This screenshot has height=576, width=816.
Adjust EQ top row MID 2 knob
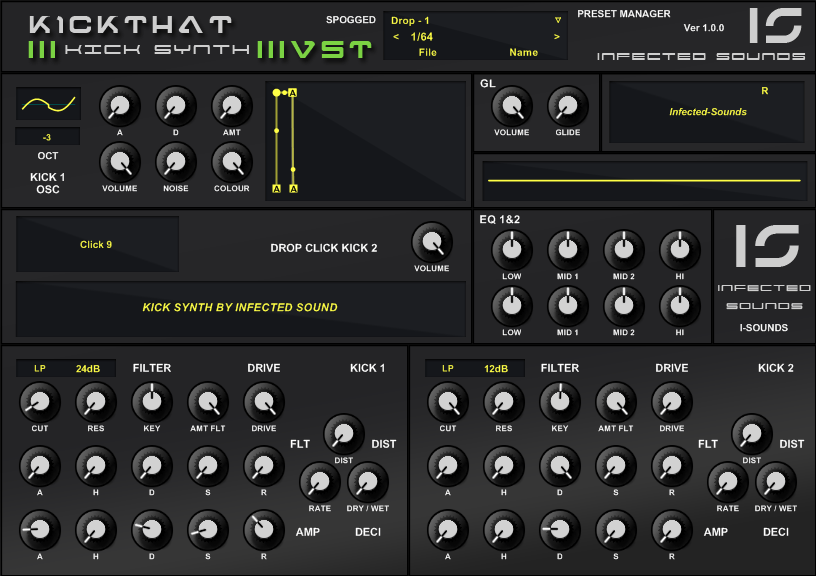623,250
